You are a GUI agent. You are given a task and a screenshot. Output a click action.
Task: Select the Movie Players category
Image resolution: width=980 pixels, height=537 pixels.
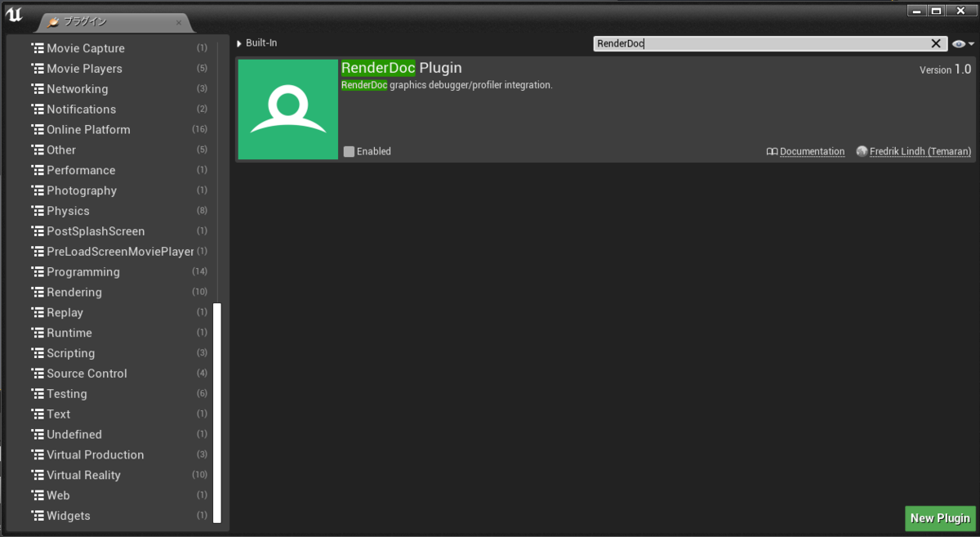pos(119,69)
